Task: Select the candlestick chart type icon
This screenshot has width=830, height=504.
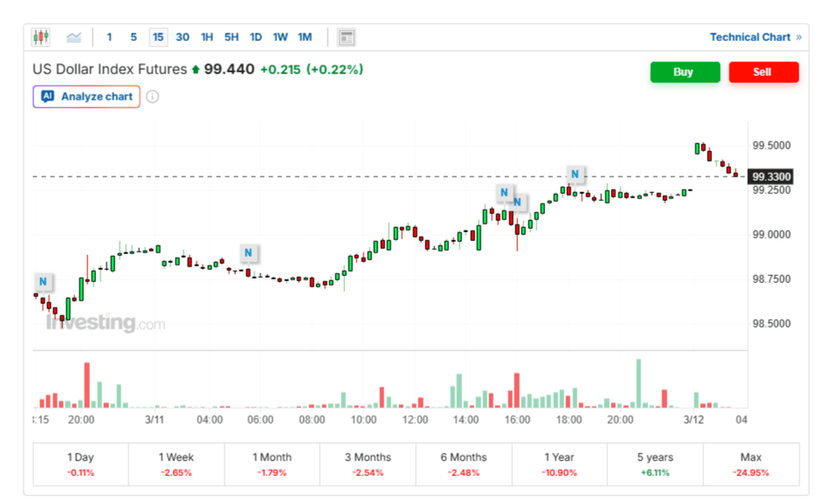Action: pyautogui.click(x=41, y=37)
